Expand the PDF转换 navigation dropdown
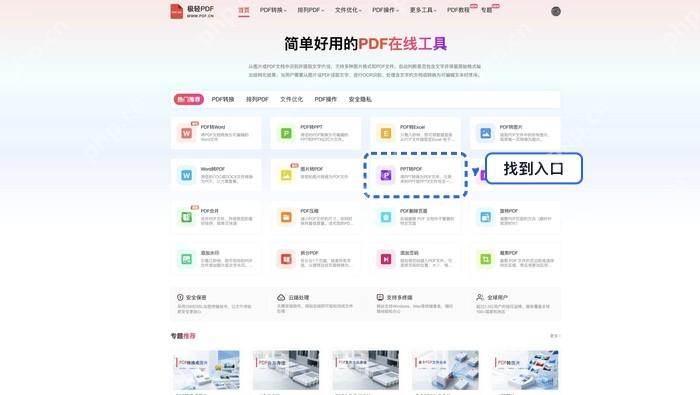Image resolution: width=700 pixels, height=395 pixels. (x=273, y=10)
